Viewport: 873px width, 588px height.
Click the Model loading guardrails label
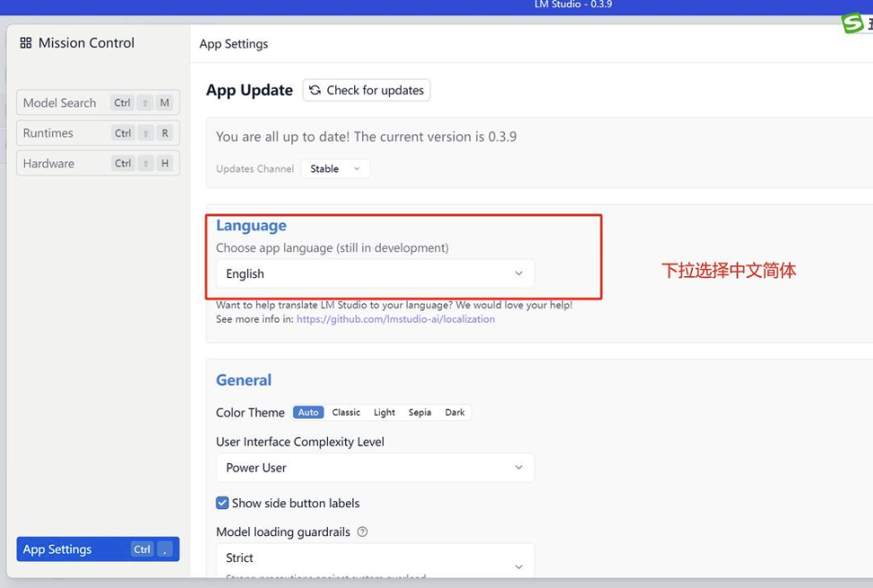pyautogui.click(x=283, y=532)
